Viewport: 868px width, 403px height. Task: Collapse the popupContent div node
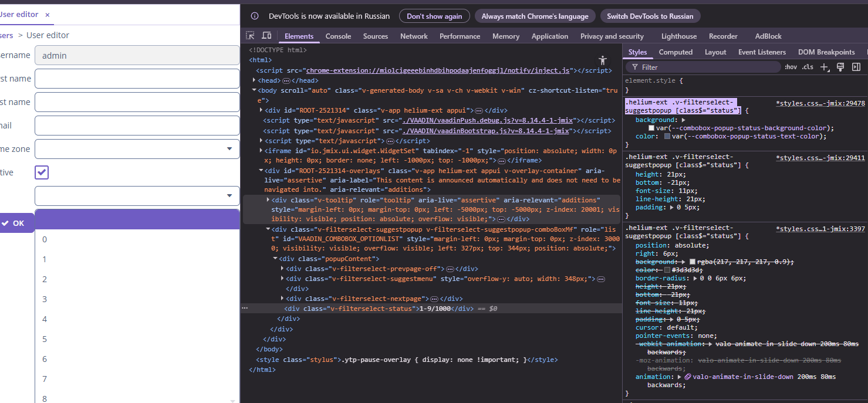tap(275, 259)
